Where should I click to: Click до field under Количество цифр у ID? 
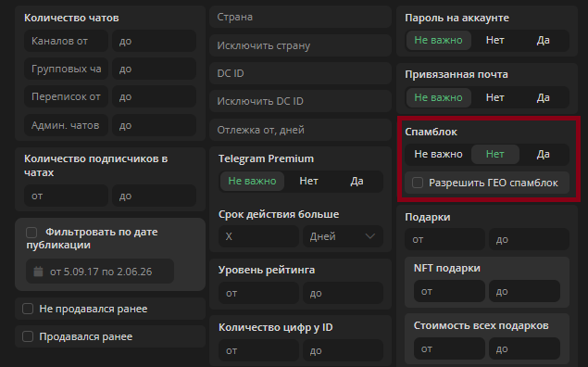pyautogui.click(x=343, y=350)
